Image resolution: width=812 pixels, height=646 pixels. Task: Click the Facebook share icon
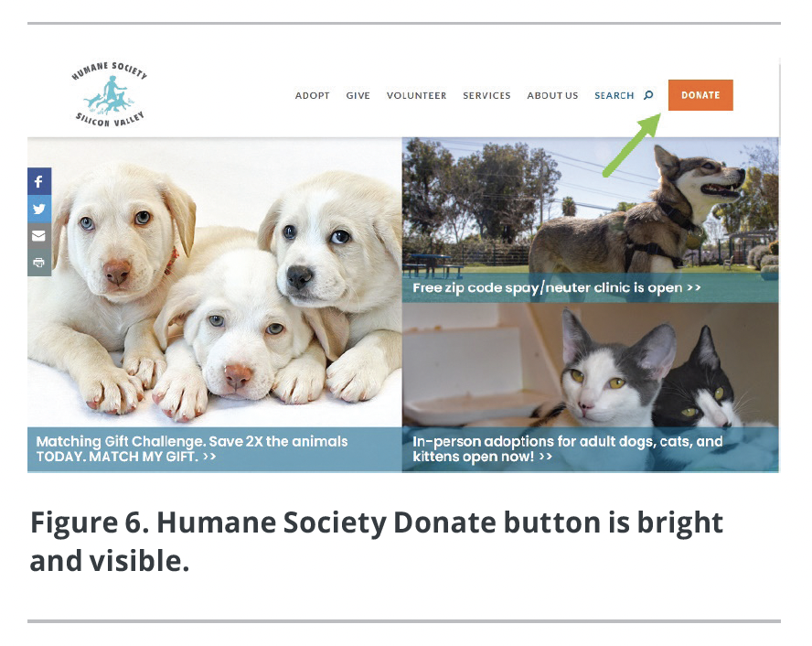[x=38, y=181]
